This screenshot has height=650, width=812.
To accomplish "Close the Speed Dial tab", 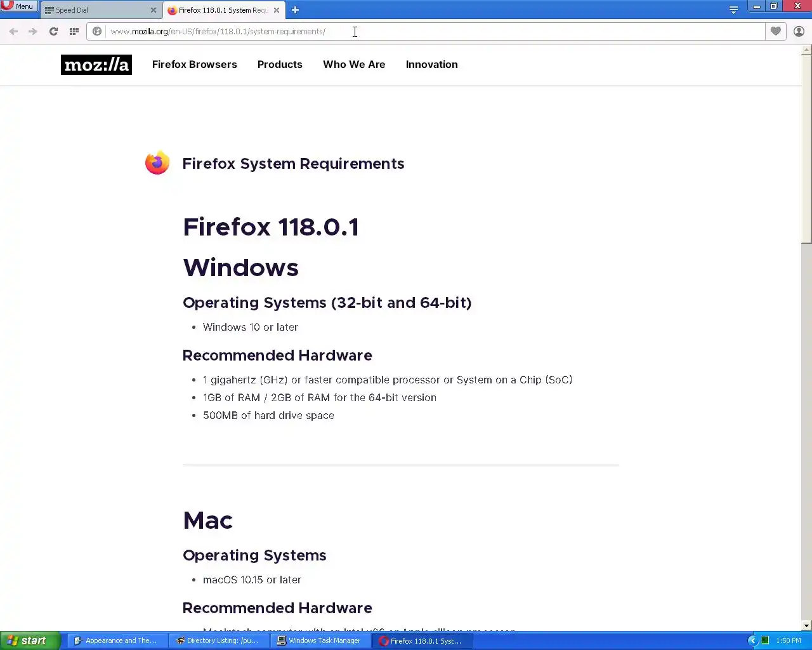I will [x=153, y=10].
